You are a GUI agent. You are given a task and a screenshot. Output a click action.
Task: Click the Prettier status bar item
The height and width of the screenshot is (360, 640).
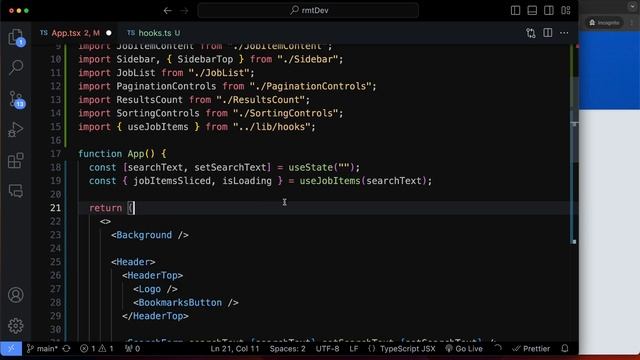tap(531, 349)
